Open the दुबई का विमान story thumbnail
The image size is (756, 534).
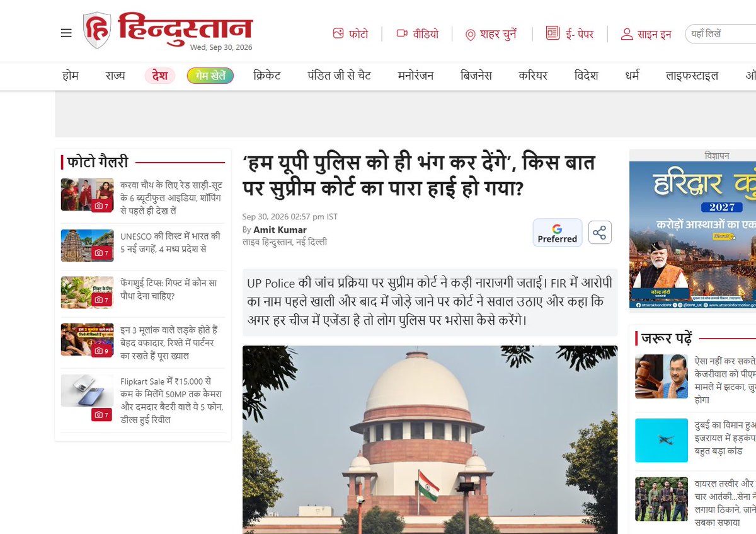[661, 441]
